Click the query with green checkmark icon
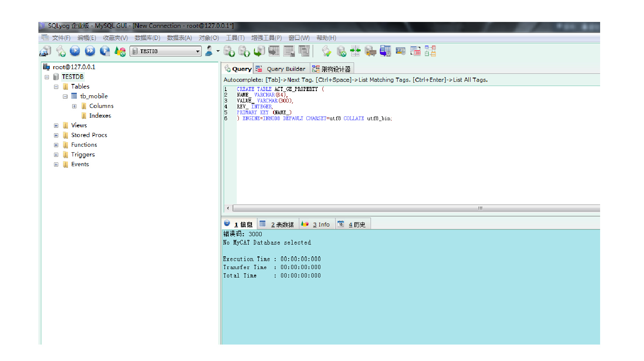Image resolution: width=644 pixels, height=361 pixels. point(326,51)
